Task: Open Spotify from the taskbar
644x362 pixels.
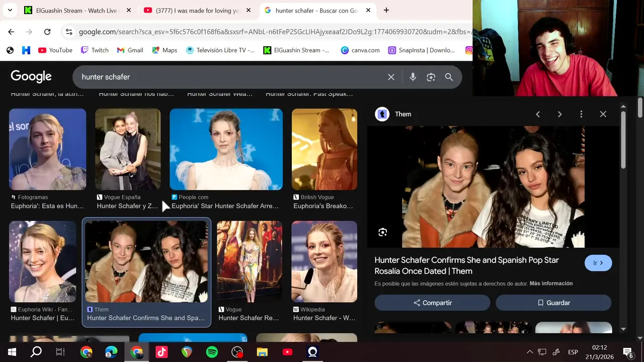Action: click(212, 352)
